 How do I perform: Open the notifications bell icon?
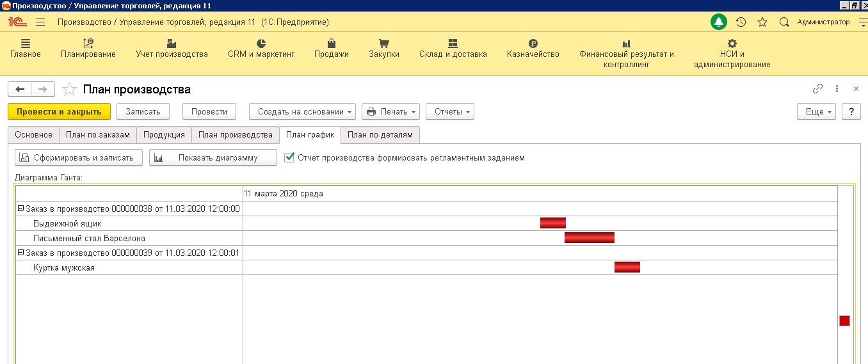[x=719, y=22]
